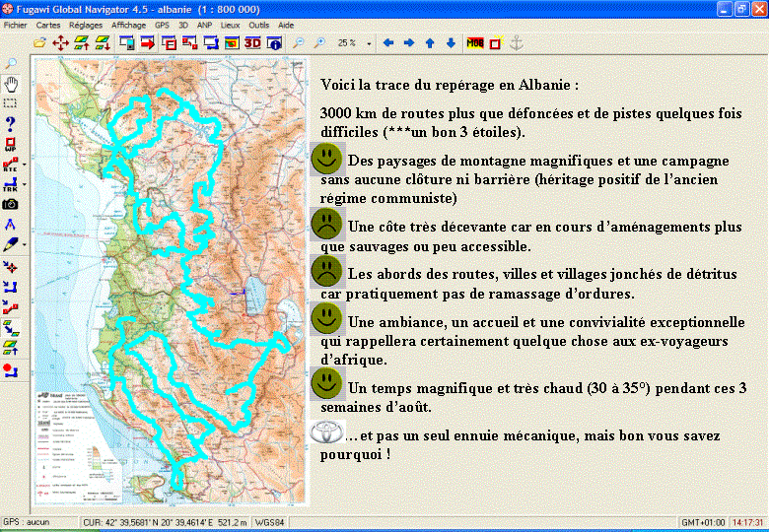The height and width of the screenshot is (532, 769).
Task: Pan map right with blue arrow
Action: coord(409,43)
